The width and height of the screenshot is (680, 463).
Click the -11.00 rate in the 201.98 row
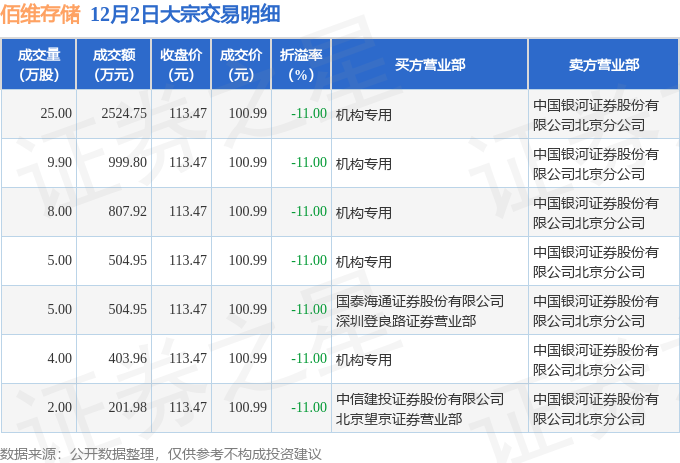(309, 408)
